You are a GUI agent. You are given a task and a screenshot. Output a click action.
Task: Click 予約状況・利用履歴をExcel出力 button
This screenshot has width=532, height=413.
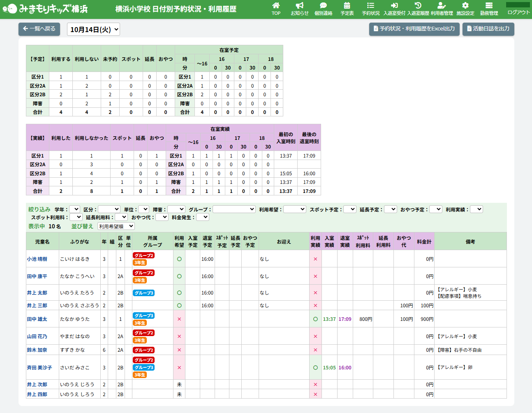(414, 29)
